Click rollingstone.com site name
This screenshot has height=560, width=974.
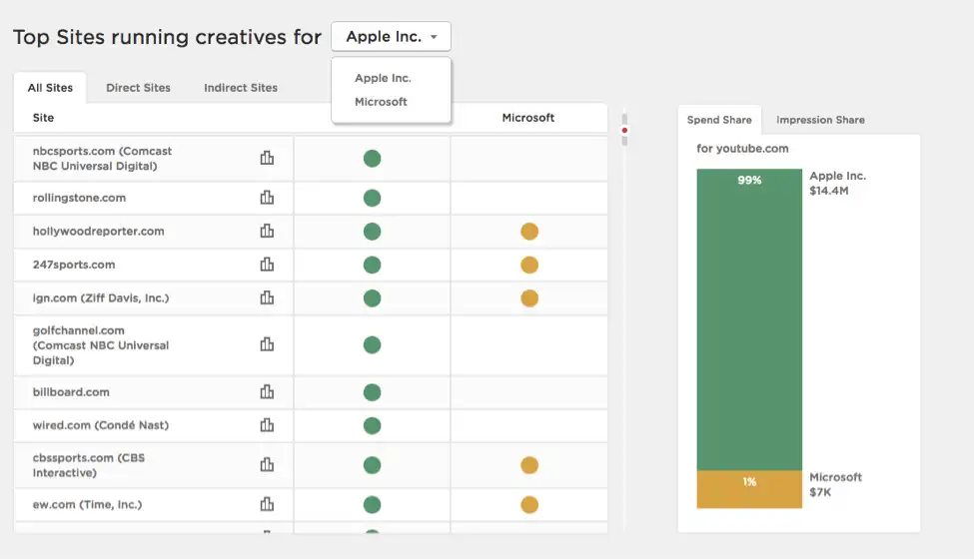[x=79, y=198]
